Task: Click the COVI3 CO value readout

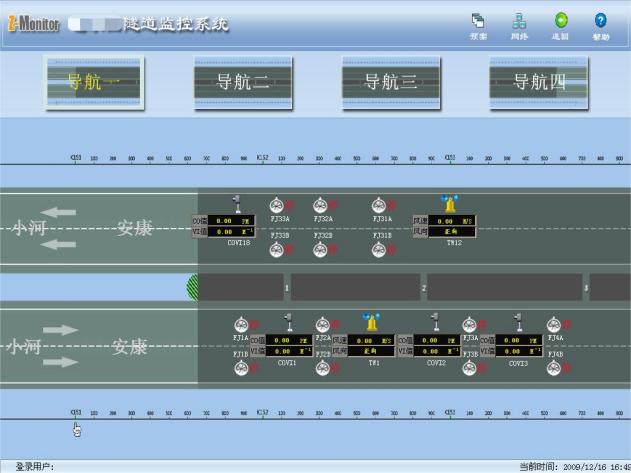Action: tap(525, 340)
